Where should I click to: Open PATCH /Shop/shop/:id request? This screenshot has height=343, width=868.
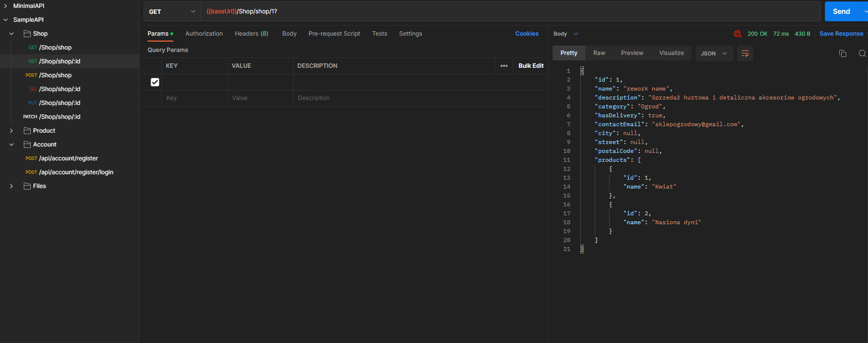pos(51,117)
